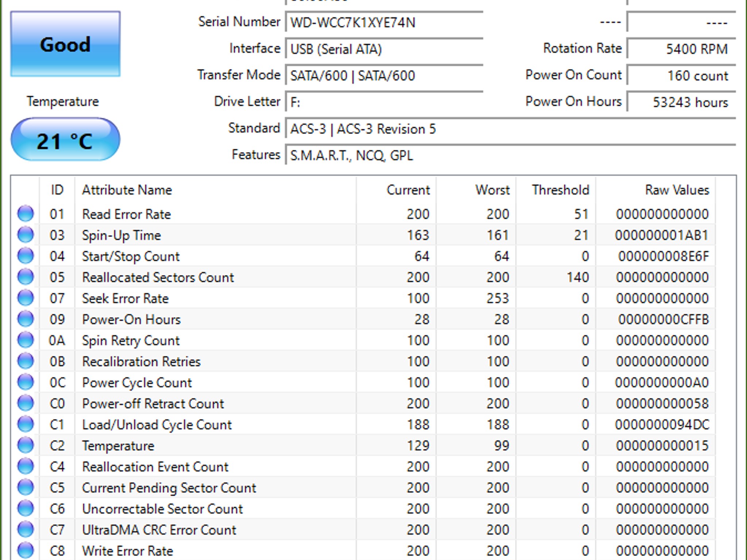Select the Interface field showing USB

pos(384,49)
